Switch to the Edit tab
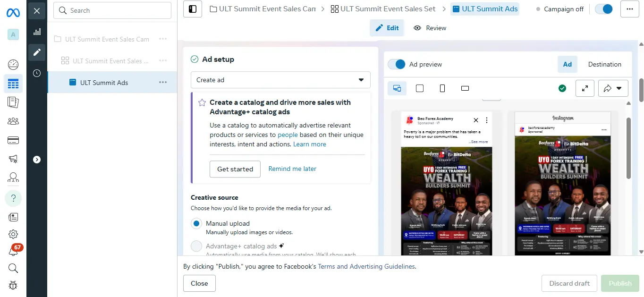The image size is (644, 297). [x=387, y=28]
